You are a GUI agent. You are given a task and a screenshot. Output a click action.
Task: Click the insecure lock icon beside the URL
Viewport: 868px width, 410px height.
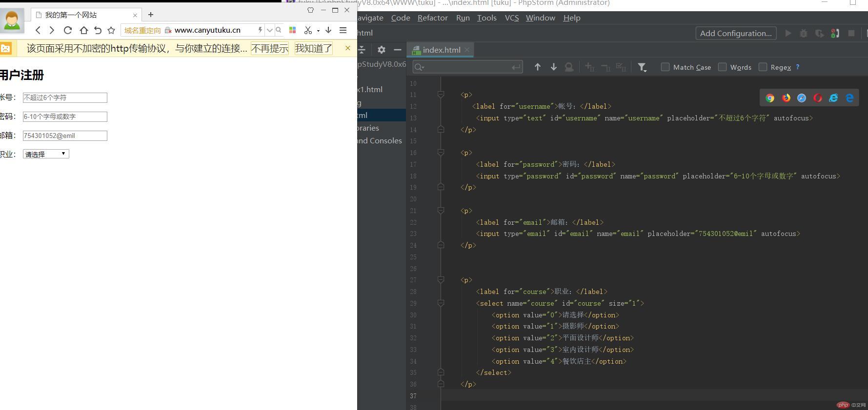(168, 30)
